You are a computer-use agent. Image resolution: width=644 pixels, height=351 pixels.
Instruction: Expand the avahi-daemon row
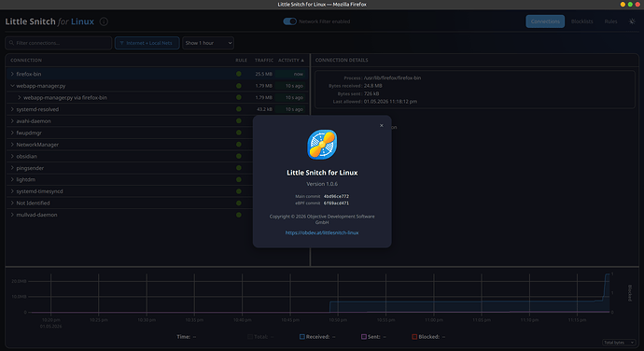click(x=12, y=120)
